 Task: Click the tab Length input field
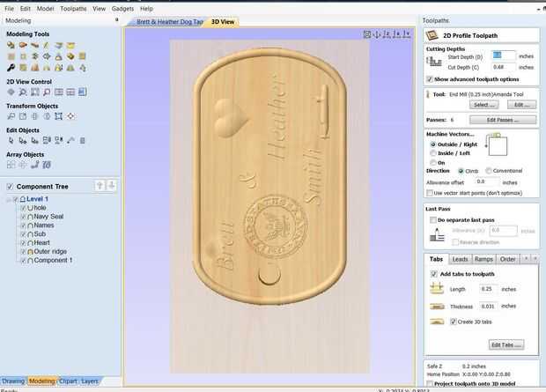tap(488, 289)
